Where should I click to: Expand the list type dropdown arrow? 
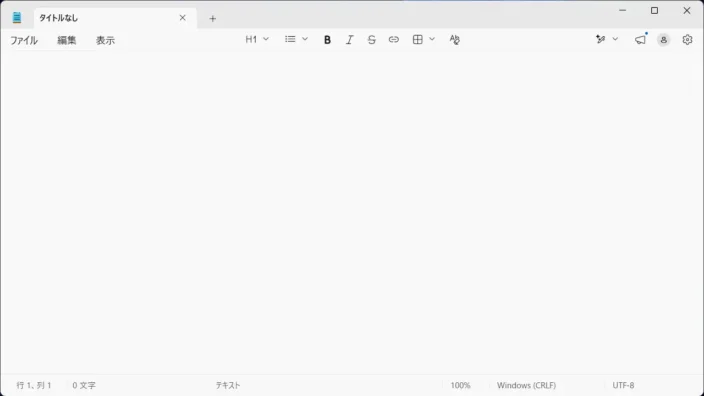[305, 40]
